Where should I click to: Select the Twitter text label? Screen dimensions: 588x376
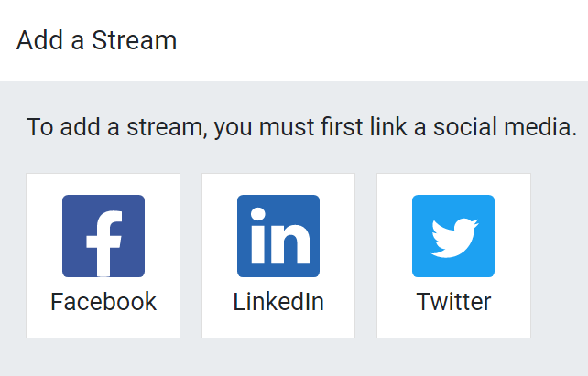453,302
